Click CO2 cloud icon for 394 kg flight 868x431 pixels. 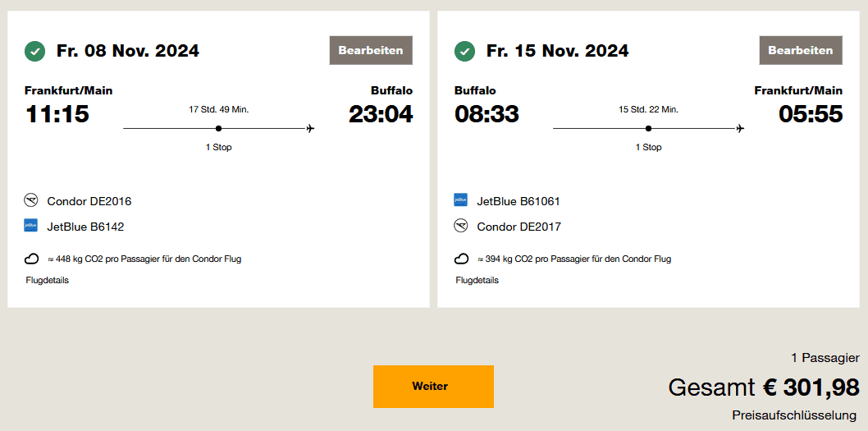[462, 259]
